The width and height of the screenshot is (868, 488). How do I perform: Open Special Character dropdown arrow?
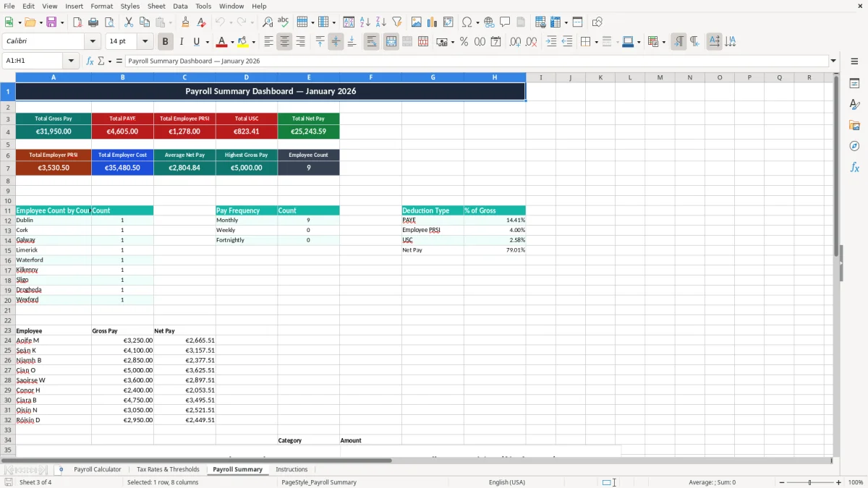(478, 22)
